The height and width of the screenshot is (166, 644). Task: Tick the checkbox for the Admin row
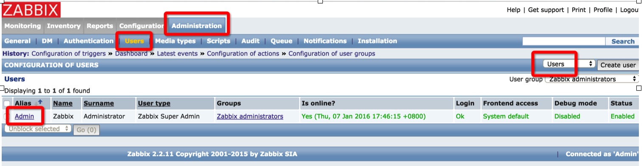click(x=7, y=117)
